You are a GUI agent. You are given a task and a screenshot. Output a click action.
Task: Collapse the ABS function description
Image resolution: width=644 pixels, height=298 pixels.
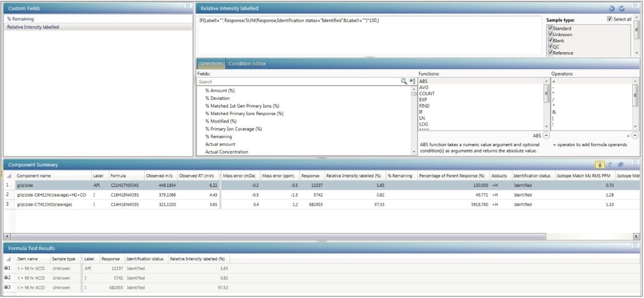pos(546,136)
